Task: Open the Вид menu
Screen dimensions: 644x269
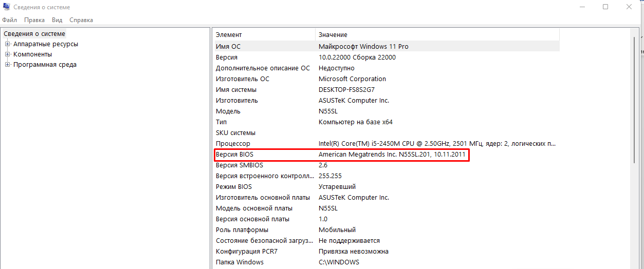Action: click(x=57, y=20)
